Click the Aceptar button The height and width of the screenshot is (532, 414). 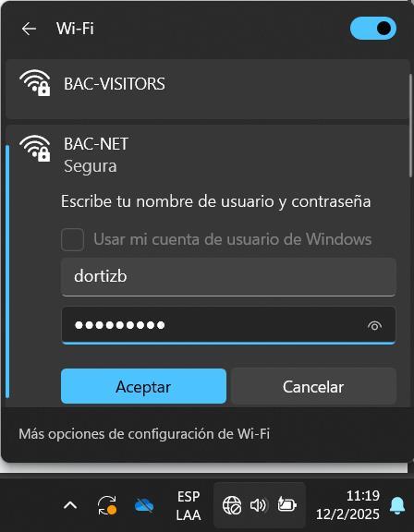pyautogui.click(x=143, y=386)
